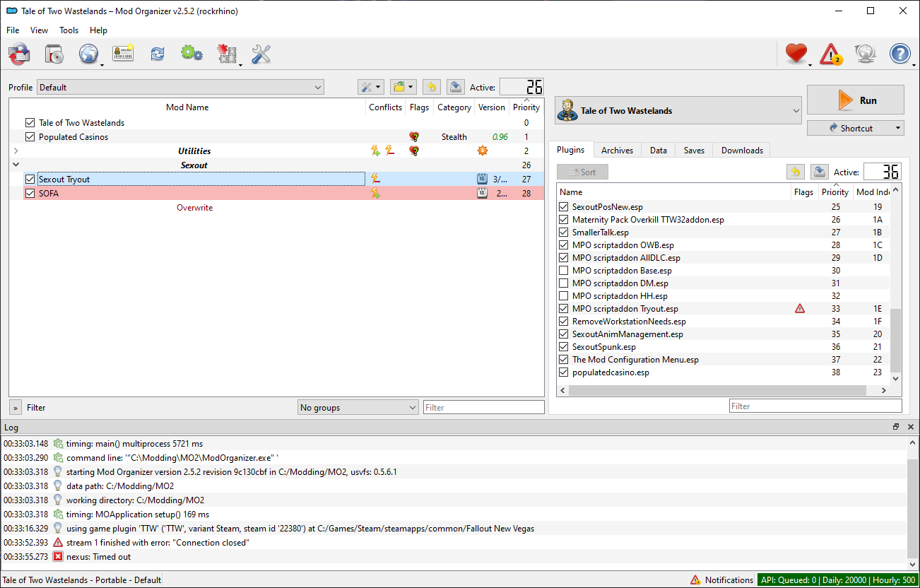Open the File menu
Viewport: 920px width, 588px height.
[13, 30]
